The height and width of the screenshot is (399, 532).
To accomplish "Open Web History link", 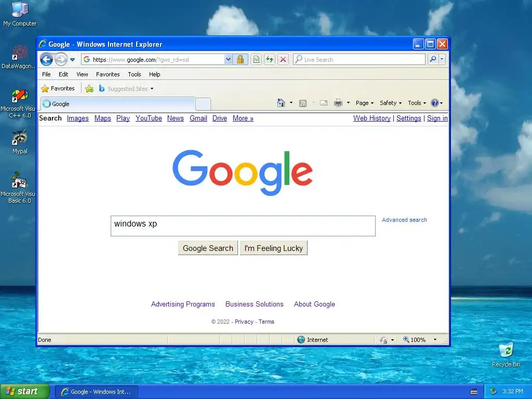I will (372, 118).
